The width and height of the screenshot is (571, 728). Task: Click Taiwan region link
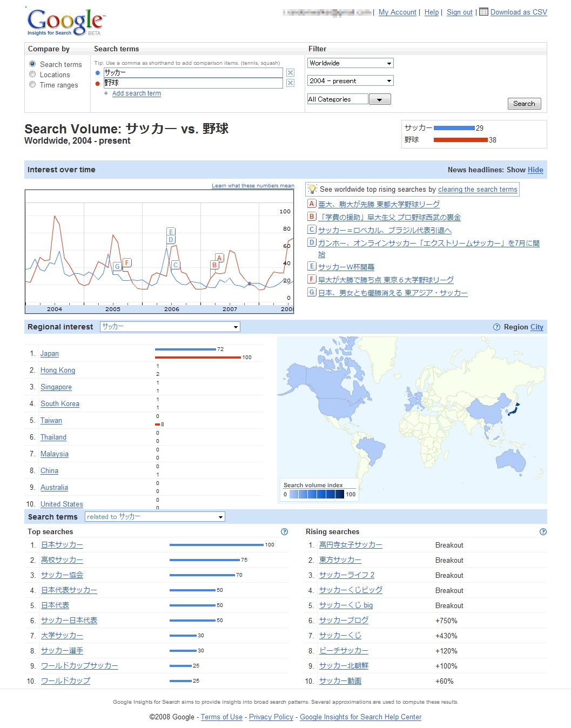(51, 420)
